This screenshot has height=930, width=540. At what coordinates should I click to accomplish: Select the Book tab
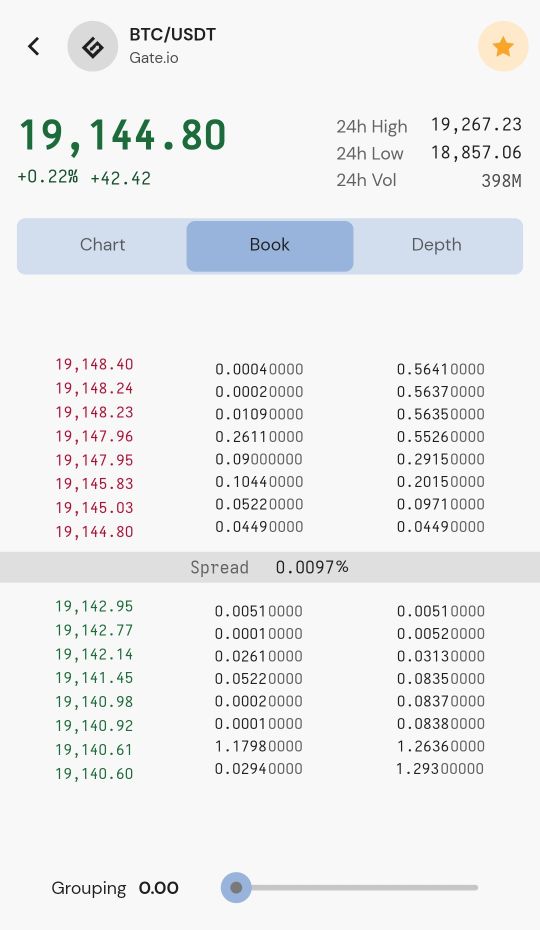[x=270, y=245]
